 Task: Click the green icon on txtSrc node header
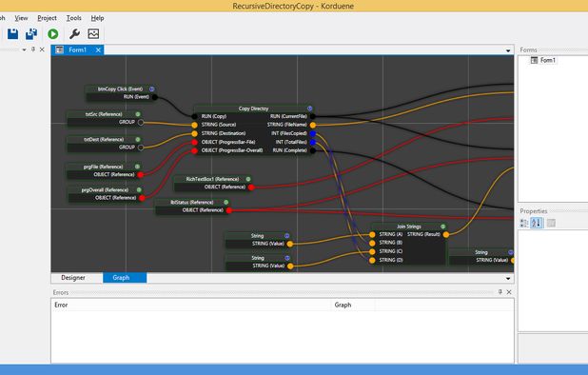[x=138, y=114]
